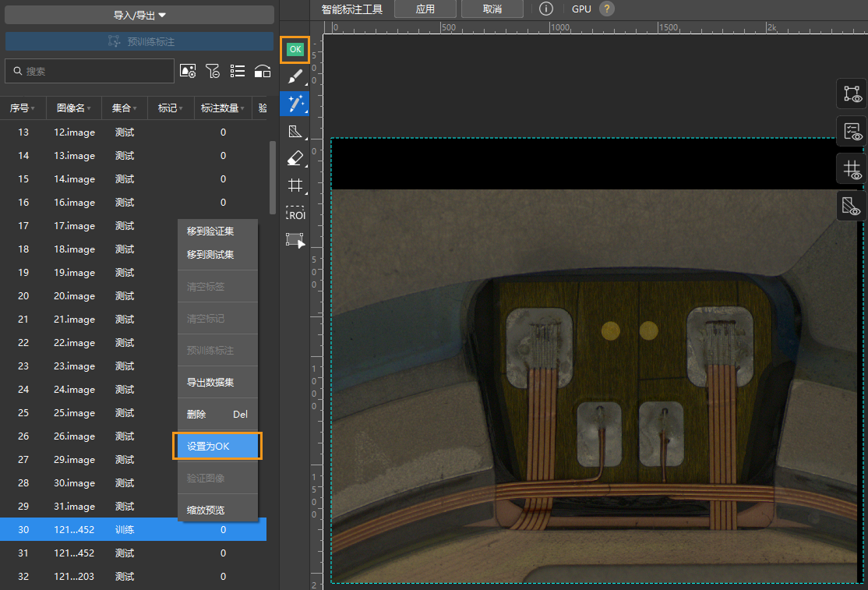
Task: Select row 31 named 121...452
Action: (133, 553)
